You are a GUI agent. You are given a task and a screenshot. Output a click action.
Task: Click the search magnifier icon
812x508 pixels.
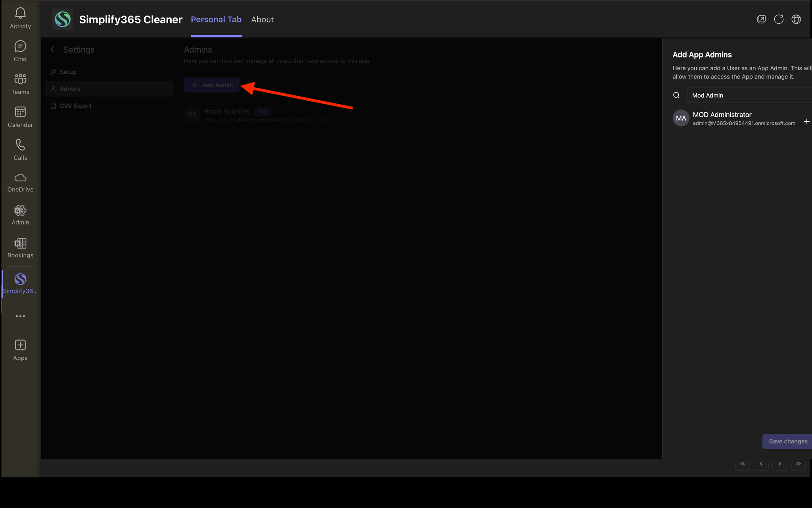coord(676,95)
